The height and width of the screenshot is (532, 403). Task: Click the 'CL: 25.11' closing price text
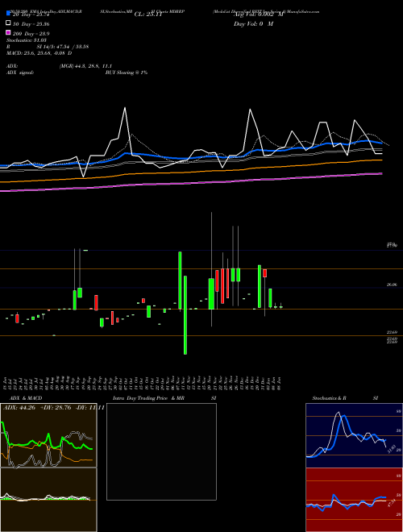[x=148, y=15]
